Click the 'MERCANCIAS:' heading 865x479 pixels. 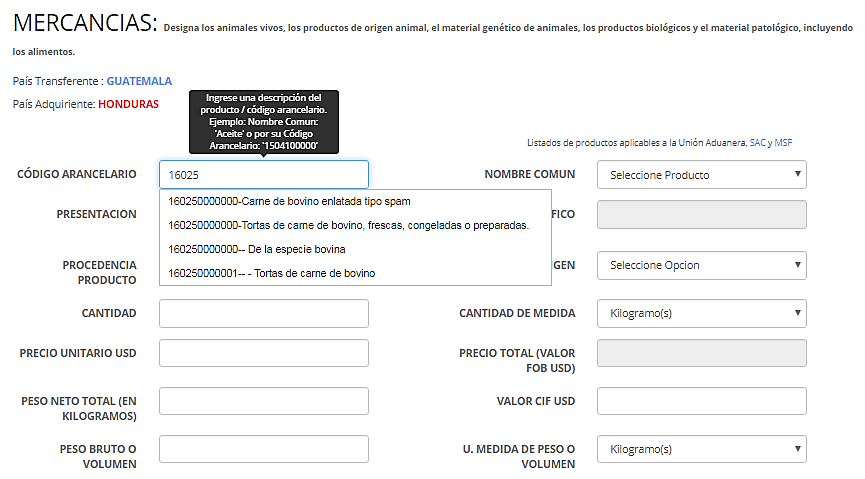tap(85, 23)
